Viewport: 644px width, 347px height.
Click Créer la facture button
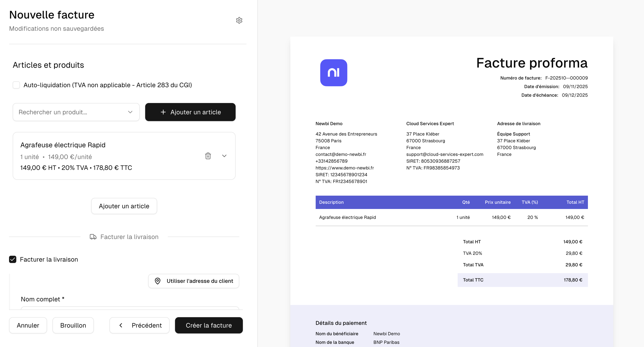[208, 325]
